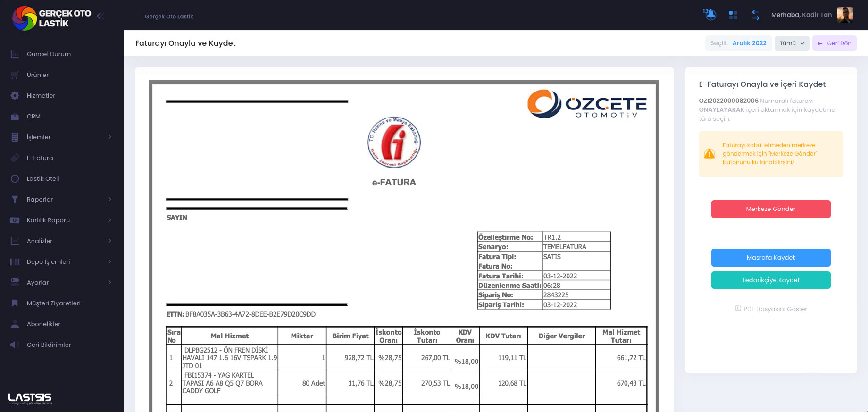Click the transfer arrows icon in header
This screenshot has width=868, height=412.
[755, 15]
